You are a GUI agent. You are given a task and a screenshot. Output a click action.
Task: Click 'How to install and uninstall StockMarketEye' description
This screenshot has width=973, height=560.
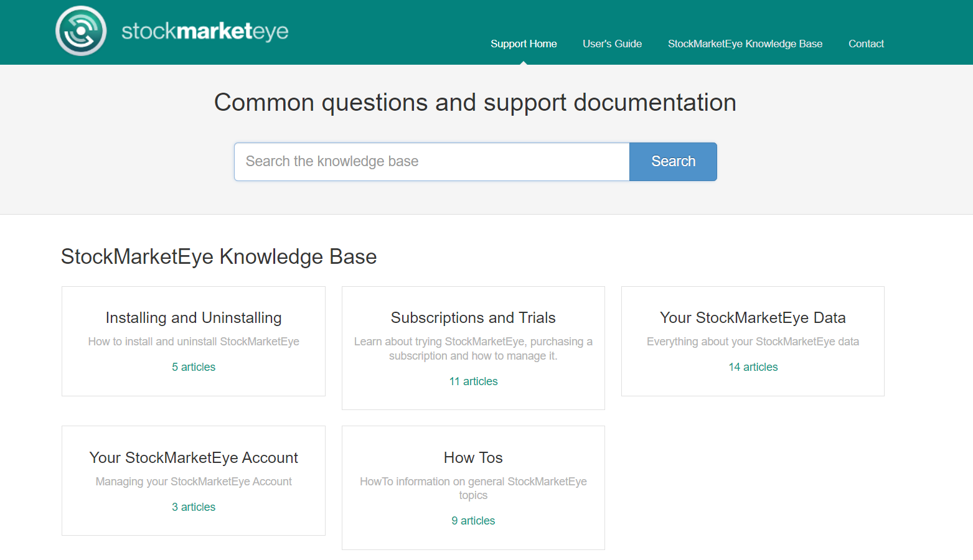pos(194,342)
